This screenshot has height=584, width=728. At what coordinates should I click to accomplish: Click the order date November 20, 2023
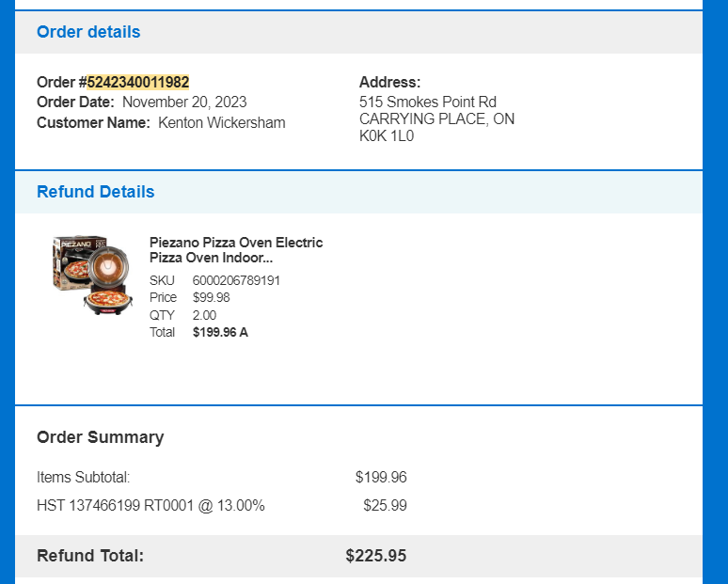click(184, 103)
